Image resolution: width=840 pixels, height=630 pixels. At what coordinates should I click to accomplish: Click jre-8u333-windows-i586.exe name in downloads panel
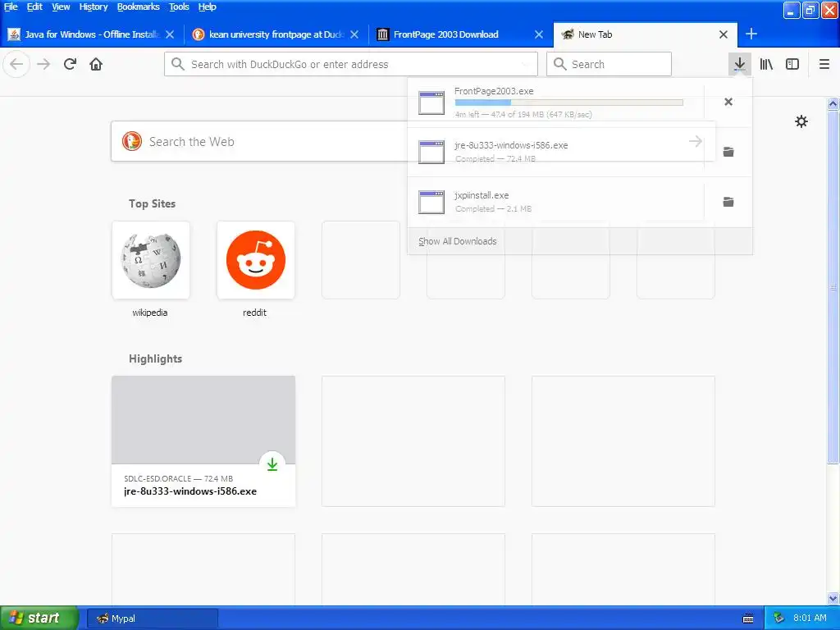click(x=511, y=145)
